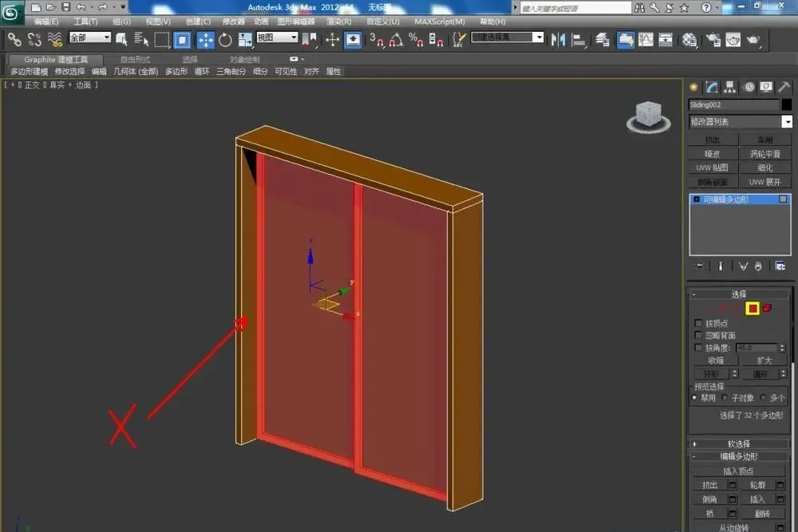Click the Mirror tool

tap(559, 39)
